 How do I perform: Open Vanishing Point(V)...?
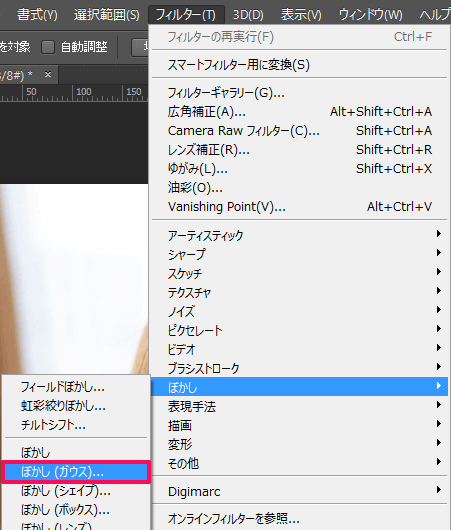[300, 206]
